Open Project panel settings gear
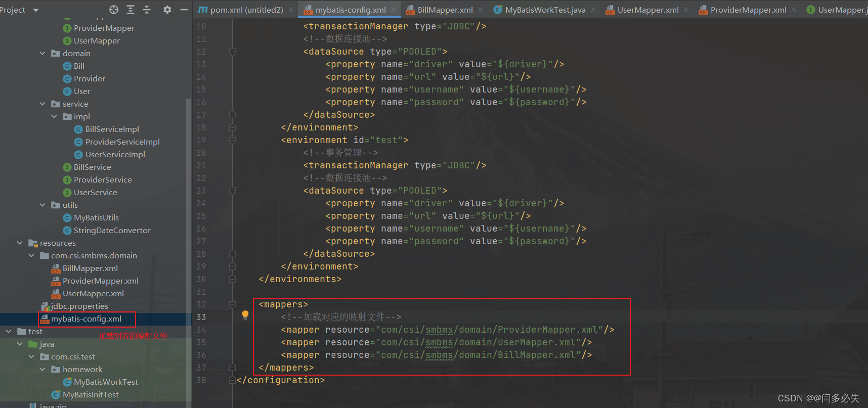 point(167,10)
